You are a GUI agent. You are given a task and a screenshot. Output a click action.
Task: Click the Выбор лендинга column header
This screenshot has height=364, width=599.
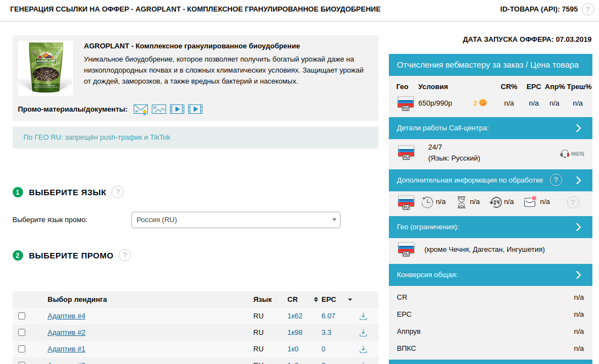(x=77, y=300)
